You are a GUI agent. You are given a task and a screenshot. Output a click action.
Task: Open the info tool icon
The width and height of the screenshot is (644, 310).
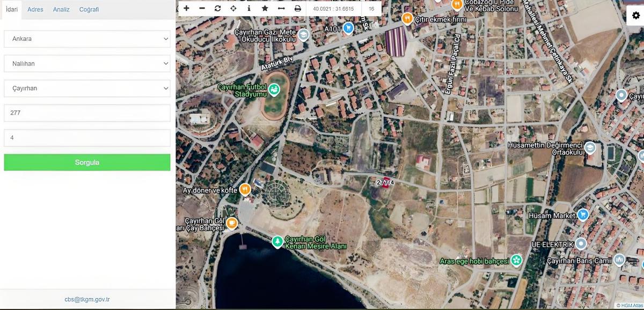click(249, 9)
